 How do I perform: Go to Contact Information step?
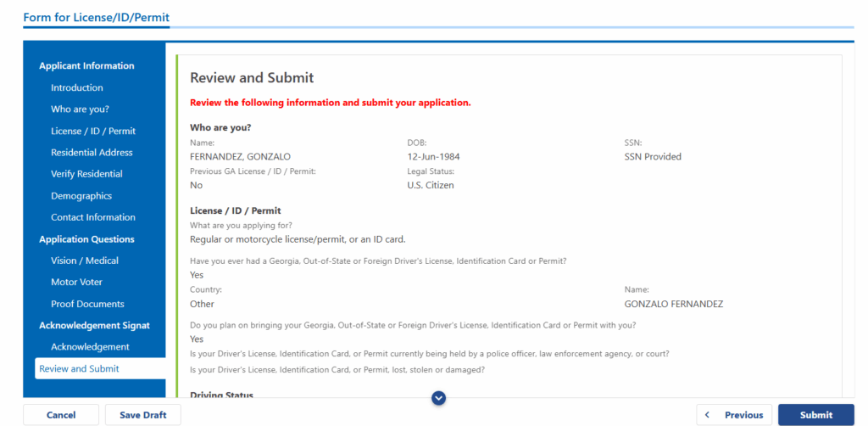tap(93, 217)
